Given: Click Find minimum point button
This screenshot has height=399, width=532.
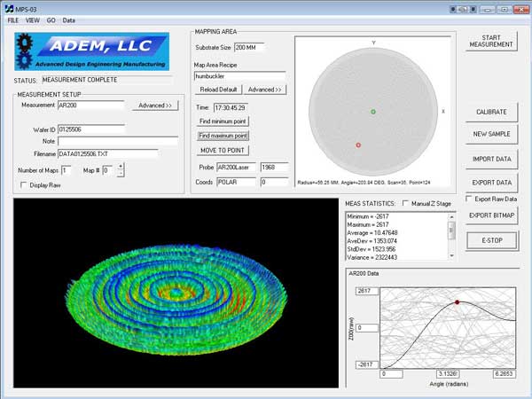Looking at the screenshot, I should (x=223, y=121).
